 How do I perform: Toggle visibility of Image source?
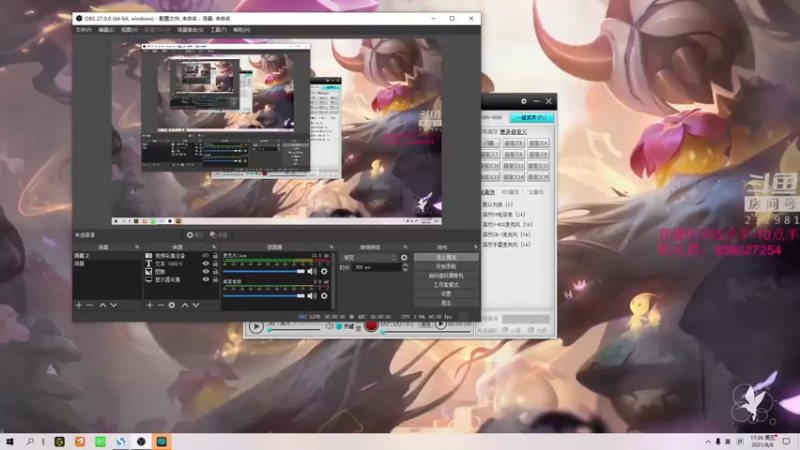(x=206, y=271)
